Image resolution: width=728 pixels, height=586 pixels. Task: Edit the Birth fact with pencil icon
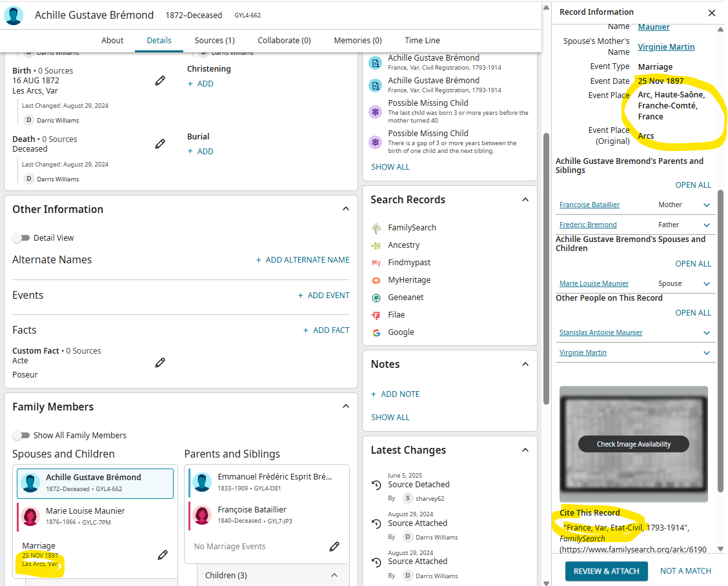(x=160, y=81)
